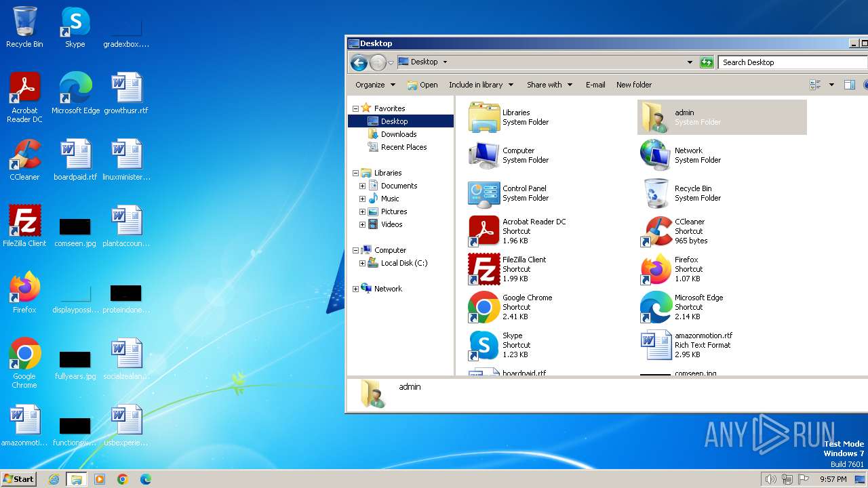The width and height of the screenshot is (868, 488).
Task: Select FileZilla Client shortcut in Explorer
Action: point(550,269)
